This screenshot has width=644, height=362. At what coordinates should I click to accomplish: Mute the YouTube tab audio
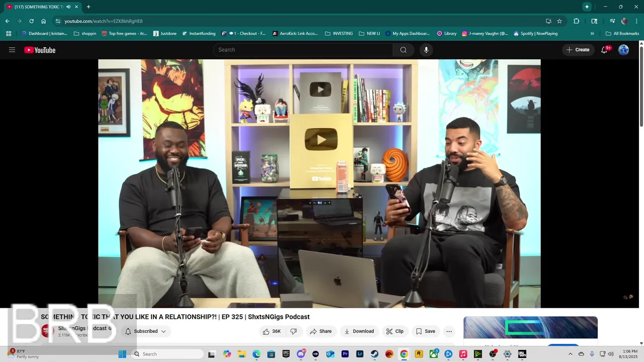point(68,7)
